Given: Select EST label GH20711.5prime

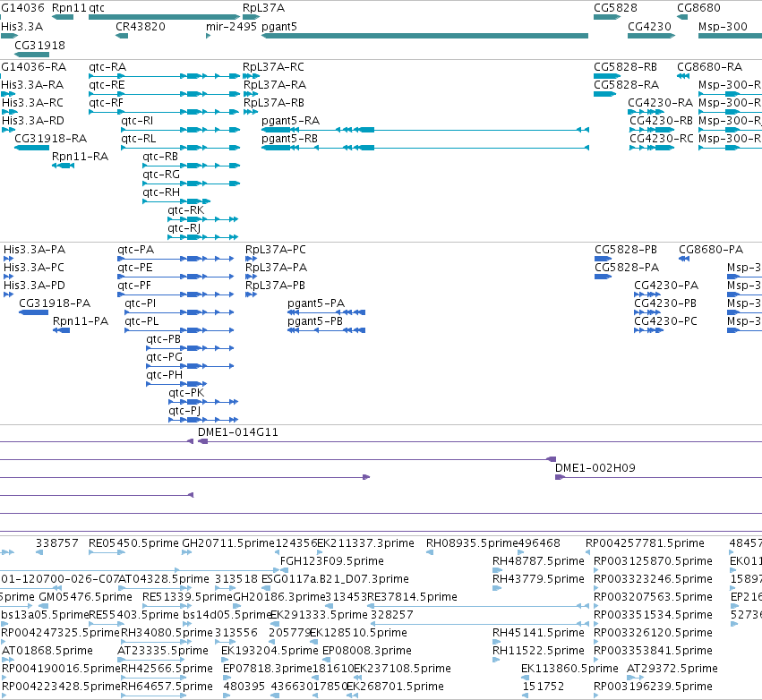Looking at the screenshot, I should click(x=228, y=543).
